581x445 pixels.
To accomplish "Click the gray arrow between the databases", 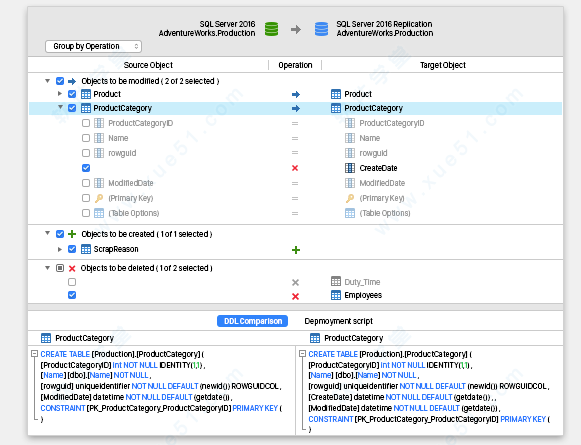I will 296,29.
